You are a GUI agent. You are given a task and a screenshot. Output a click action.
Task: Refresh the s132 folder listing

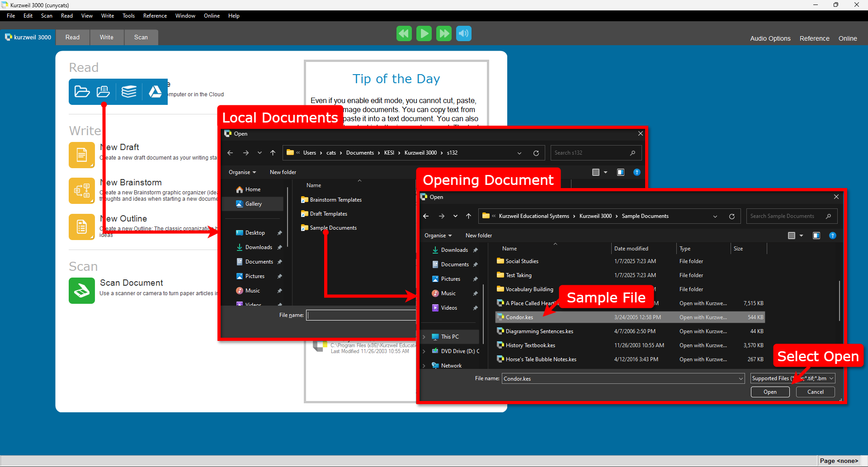[x=536, y=153]
